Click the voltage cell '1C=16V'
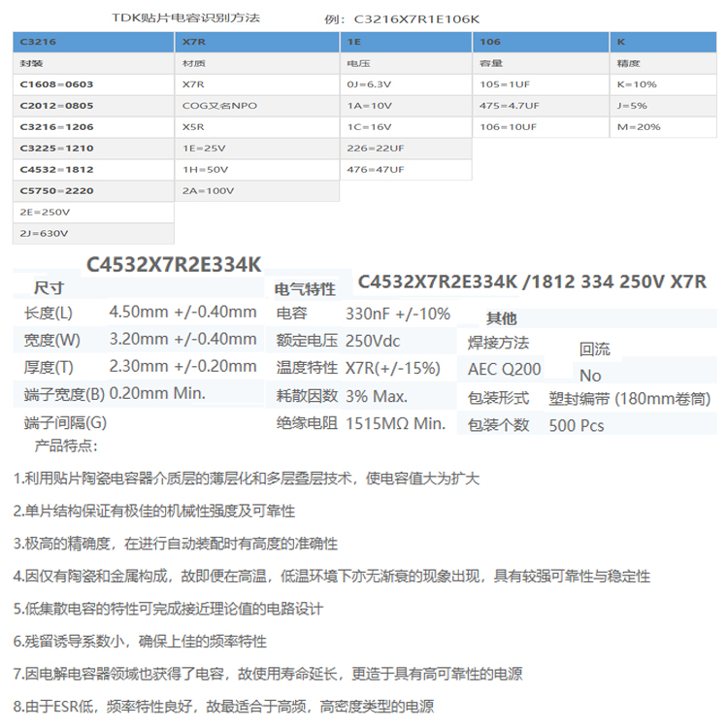The width and height of the screenshot is (728, 728). click(406, 127)
